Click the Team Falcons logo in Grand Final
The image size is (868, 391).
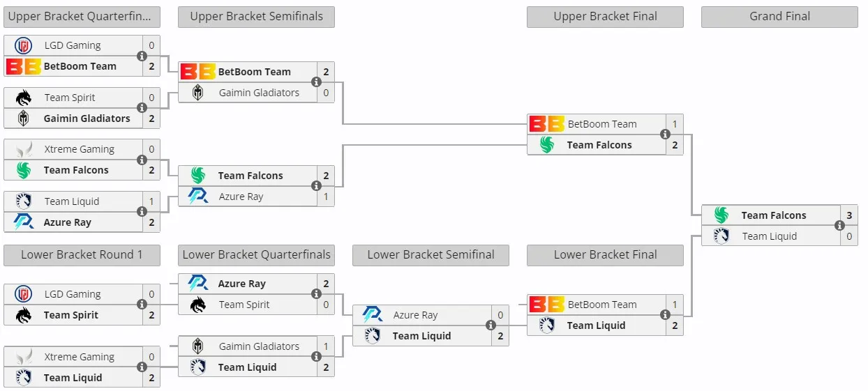click(x=721, y=215)
